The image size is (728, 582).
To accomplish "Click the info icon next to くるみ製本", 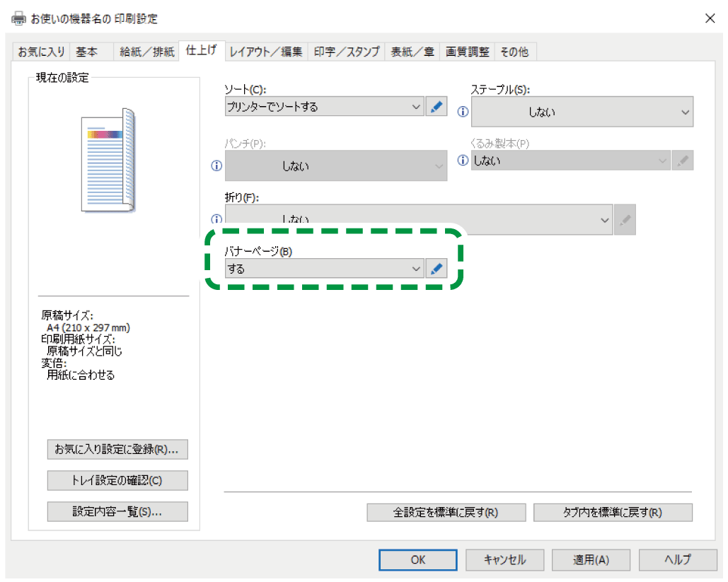I will 462,160.
